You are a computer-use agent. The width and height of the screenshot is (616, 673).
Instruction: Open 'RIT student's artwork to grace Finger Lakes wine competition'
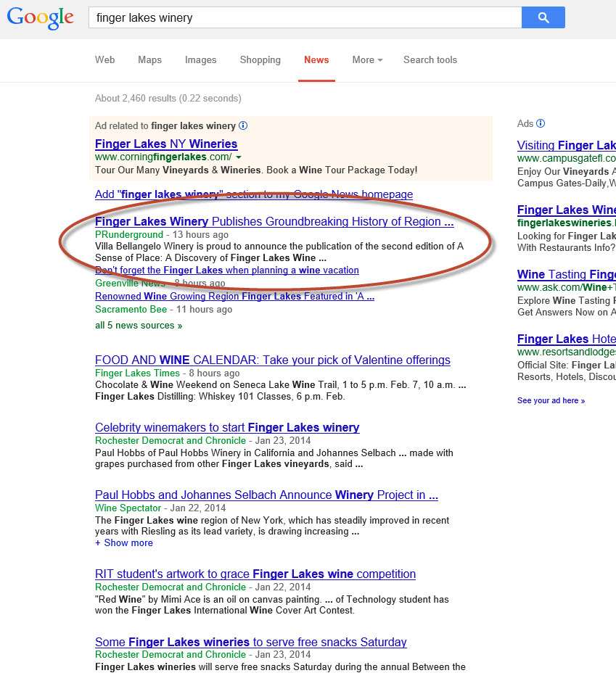tap(255, 574)
